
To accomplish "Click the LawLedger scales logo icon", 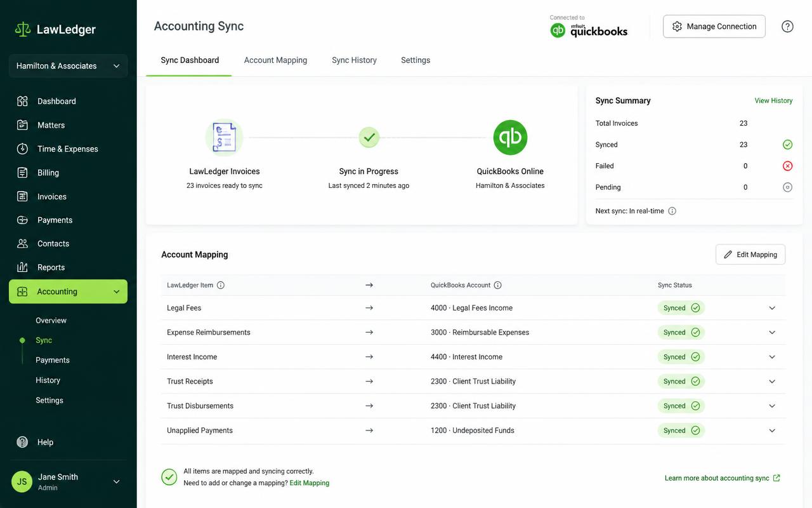I will click(23, 29).
